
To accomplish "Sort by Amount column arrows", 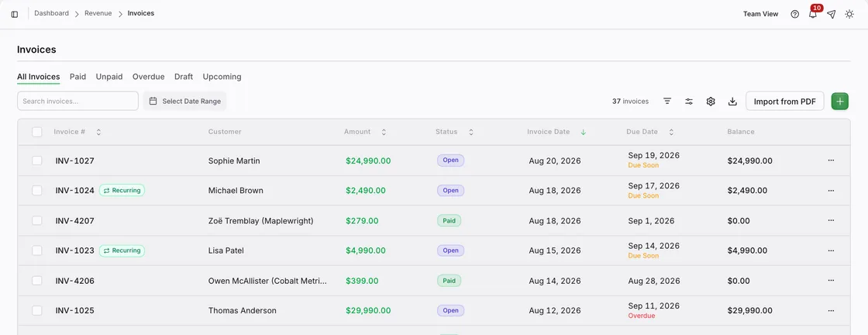I will click(x=384, y=132).
